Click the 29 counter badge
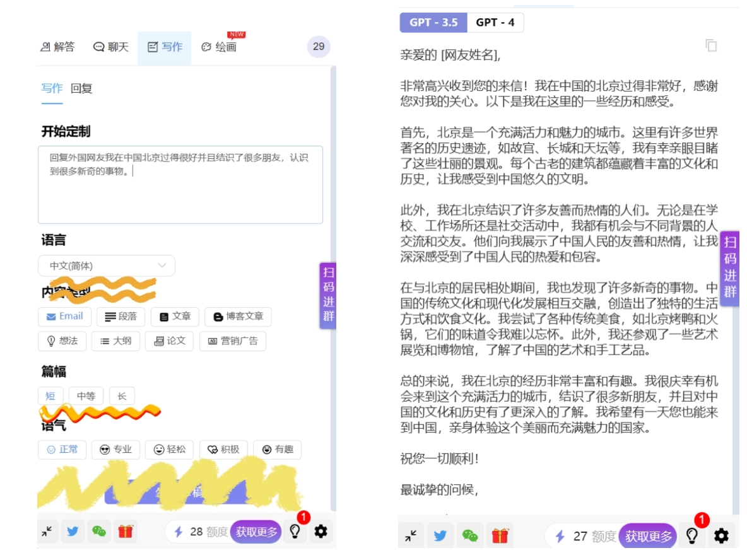This screenshot has width=747, height=560. 319,47
